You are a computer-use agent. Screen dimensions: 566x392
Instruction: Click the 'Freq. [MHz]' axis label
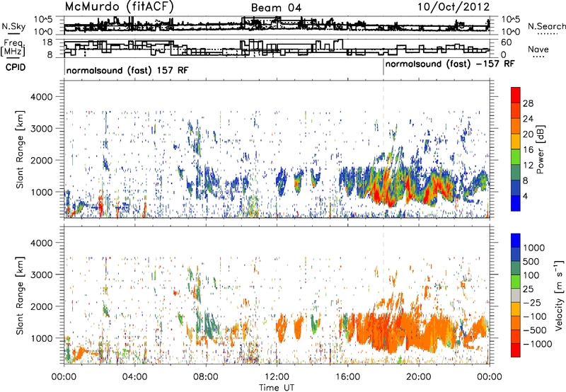click(x=13, y=48)
